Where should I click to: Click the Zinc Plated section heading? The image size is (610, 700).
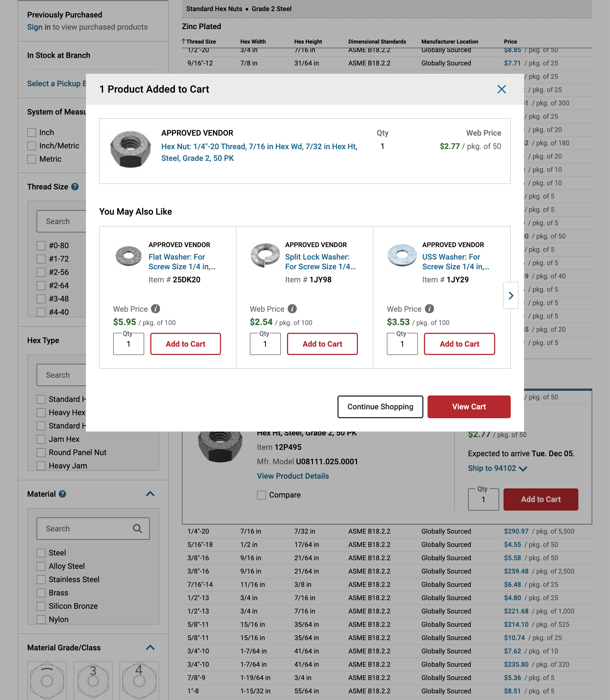(202, 26)
